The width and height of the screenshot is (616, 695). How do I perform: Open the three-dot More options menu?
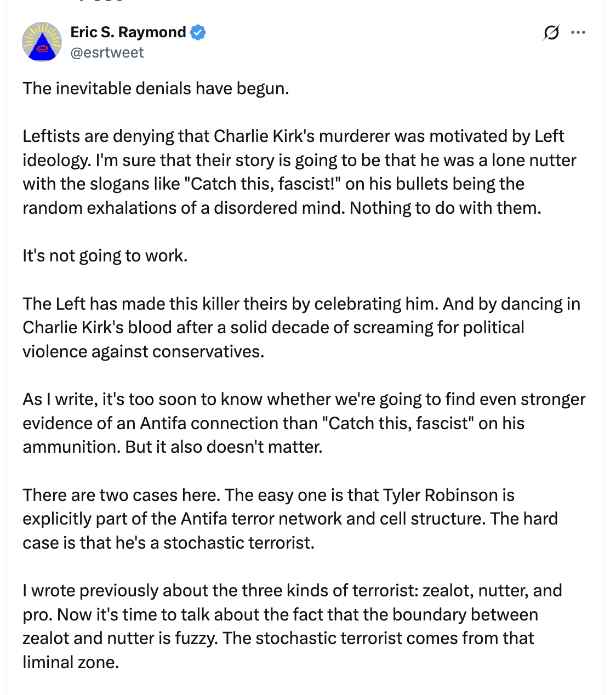[578, 33]
